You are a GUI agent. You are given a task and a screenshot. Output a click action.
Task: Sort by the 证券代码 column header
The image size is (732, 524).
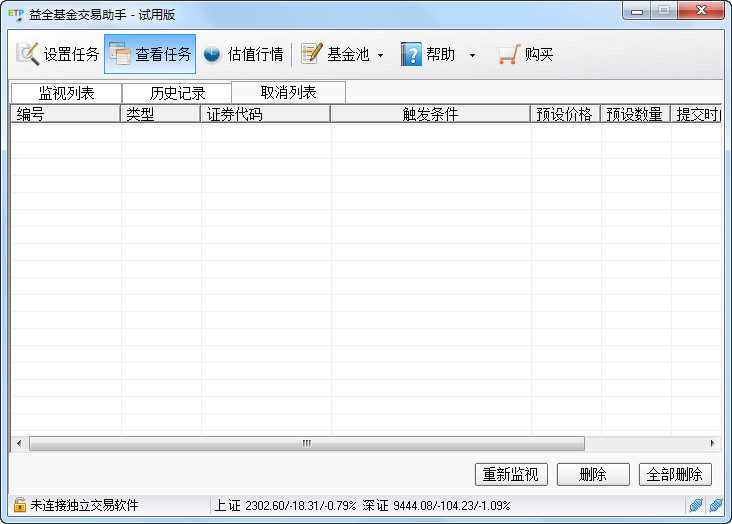coord(266,114)
